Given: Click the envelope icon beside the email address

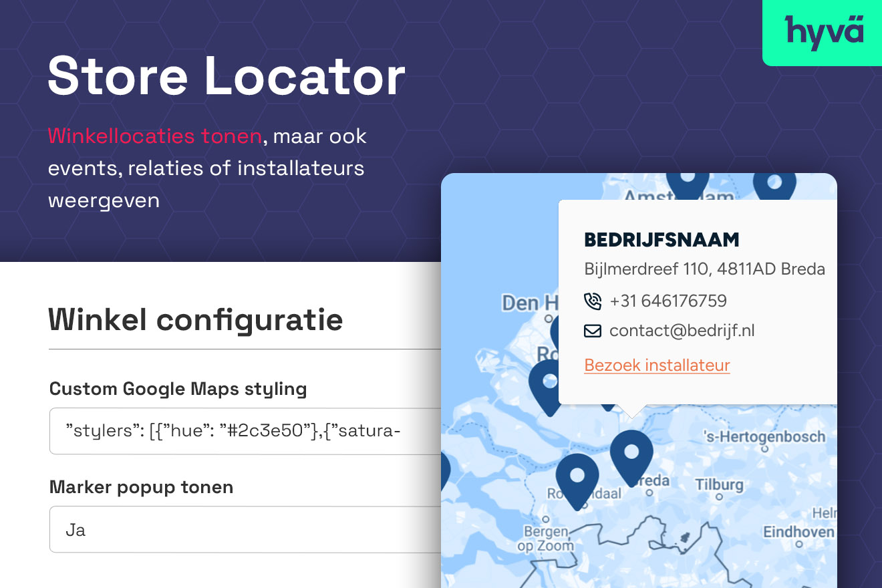Looking at the screenshot, I should pos(592,330).
